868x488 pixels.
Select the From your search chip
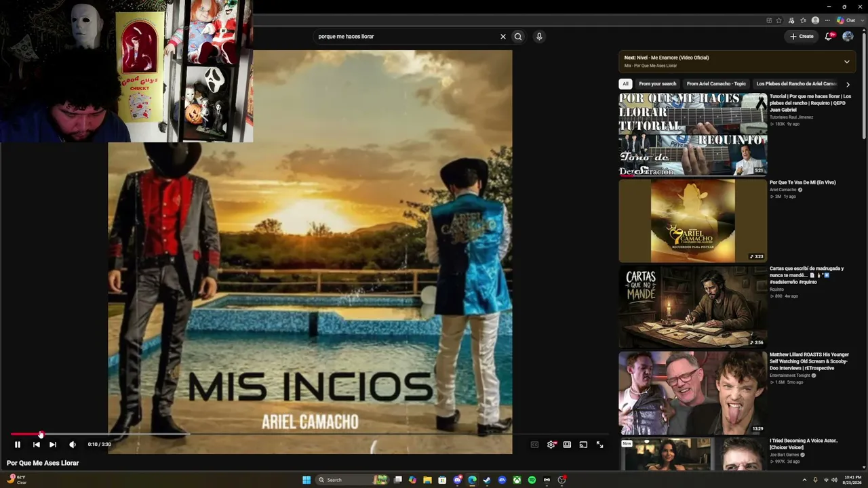(x=658, y=84)
